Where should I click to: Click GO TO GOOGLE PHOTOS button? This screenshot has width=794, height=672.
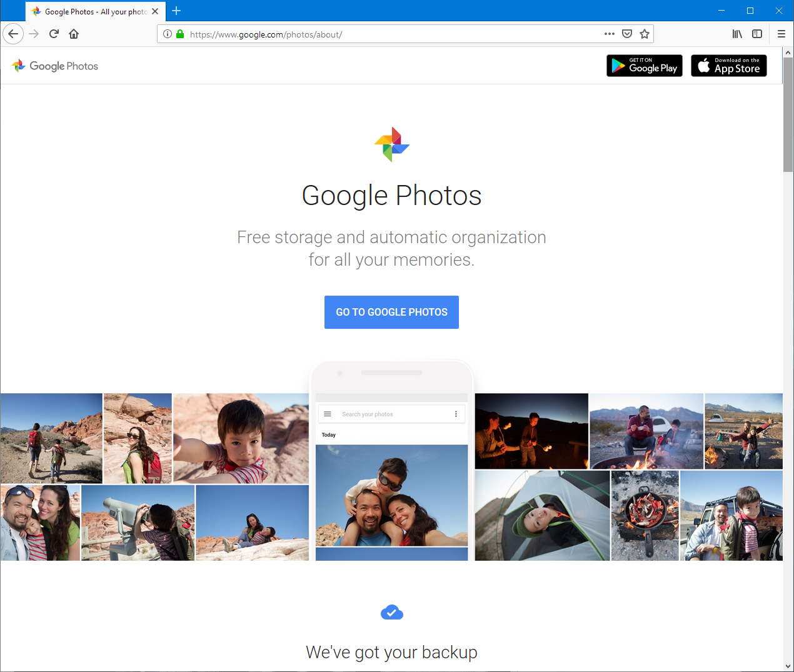[x=391, y=312]
